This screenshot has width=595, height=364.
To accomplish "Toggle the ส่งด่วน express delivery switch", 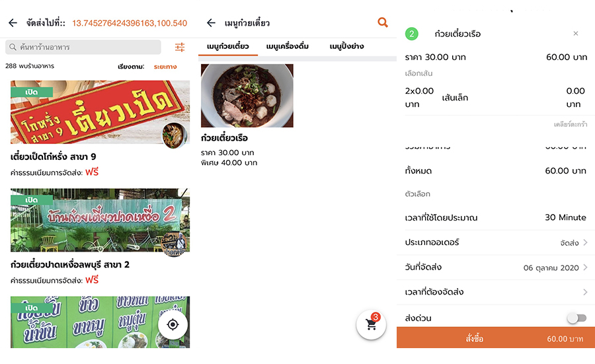I will pyautogui.click(x=576, y=318).
